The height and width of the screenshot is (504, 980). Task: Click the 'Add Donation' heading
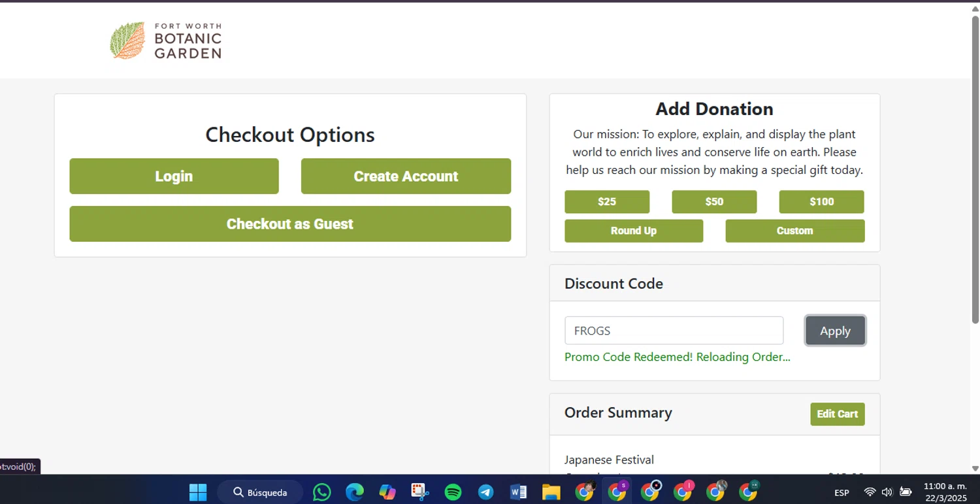point(714,109)
